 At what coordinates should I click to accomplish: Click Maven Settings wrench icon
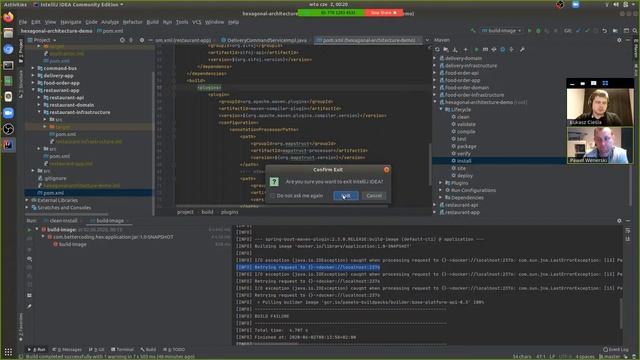click(x=522, y=49)
